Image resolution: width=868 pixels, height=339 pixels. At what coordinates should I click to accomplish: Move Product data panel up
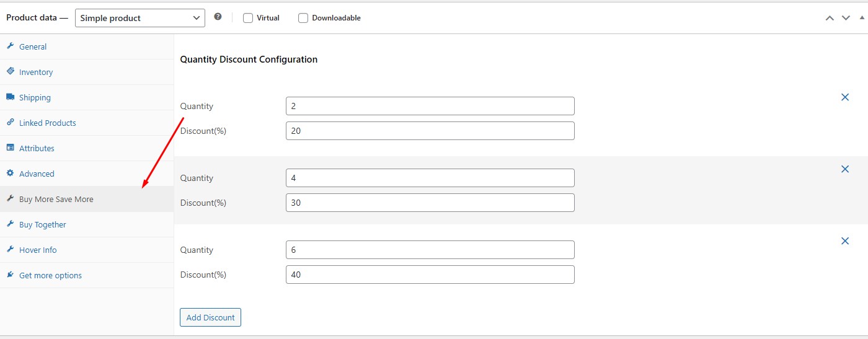830,18
